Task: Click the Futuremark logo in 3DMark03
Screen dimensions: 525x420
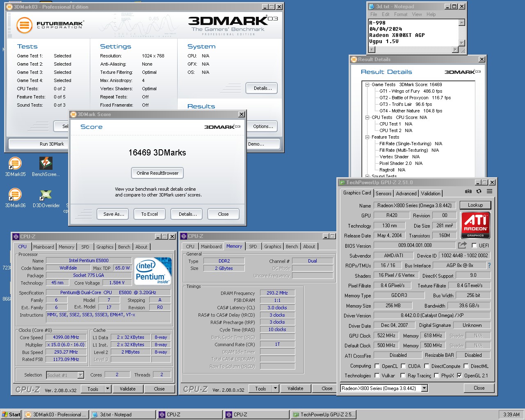Action: (50, 25)
